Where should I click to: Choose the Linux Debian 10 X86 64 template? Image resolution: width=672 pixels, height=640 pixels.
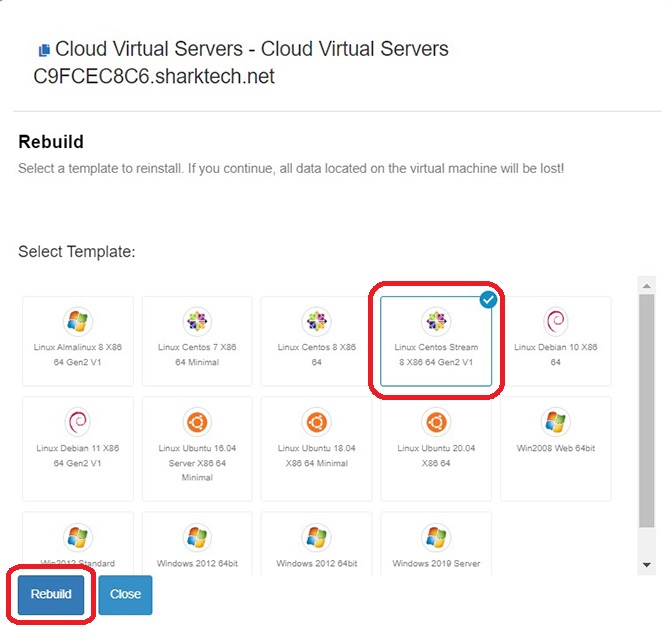coord(555,341)
